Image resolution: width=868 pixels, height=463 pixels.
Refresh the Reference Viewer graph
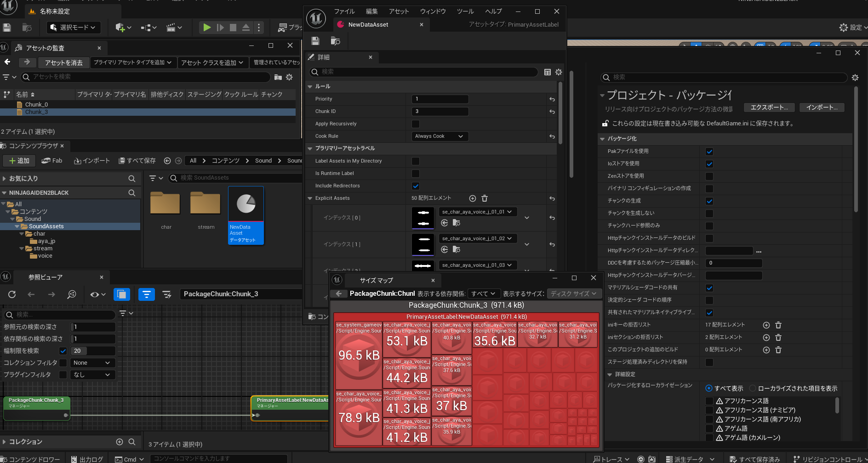pos(12,294)
